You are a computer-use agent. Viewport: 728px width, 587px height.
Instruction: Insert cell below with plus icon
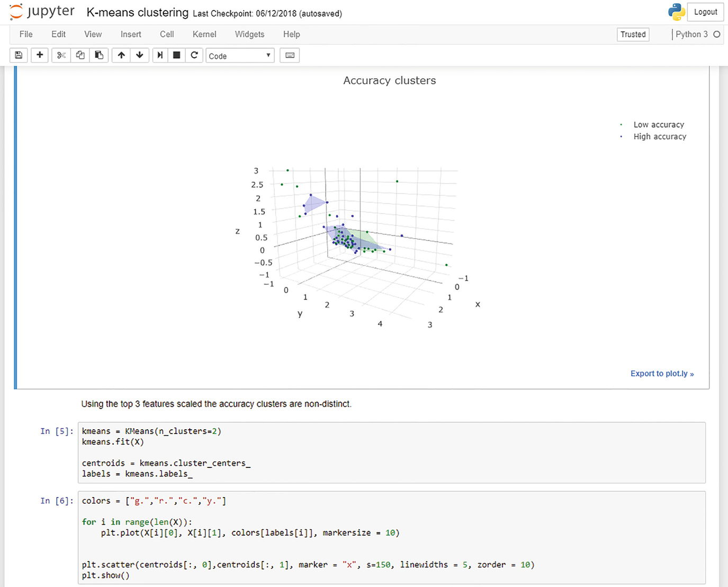click(40, 55)
